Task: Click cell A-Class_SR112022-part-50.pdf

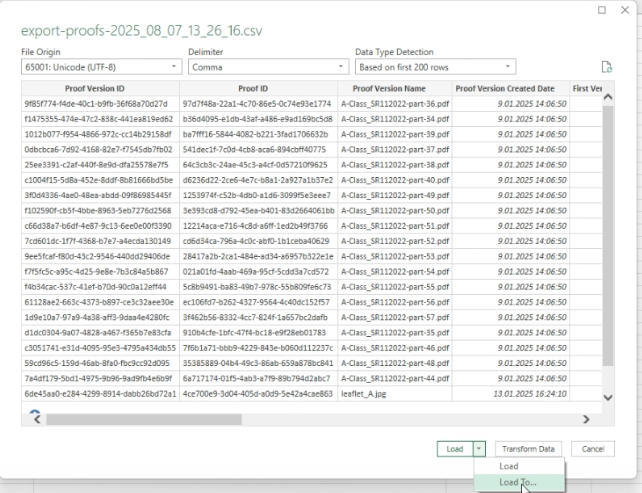Action: [395, 211]
